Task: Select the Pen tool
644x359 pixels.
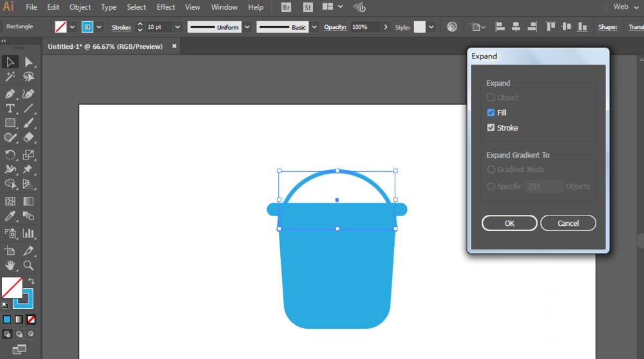Action: [10, 93]
